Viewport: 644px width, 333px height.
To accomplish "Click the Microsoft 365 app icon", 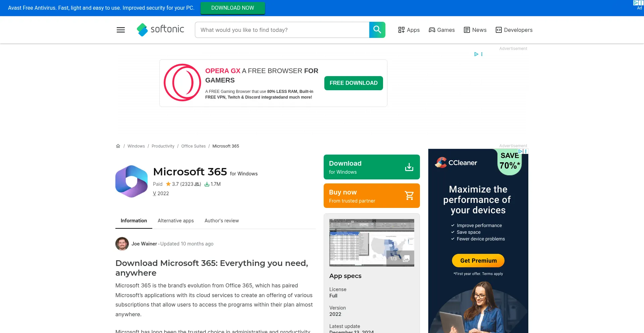I will (x=131, y=181).
